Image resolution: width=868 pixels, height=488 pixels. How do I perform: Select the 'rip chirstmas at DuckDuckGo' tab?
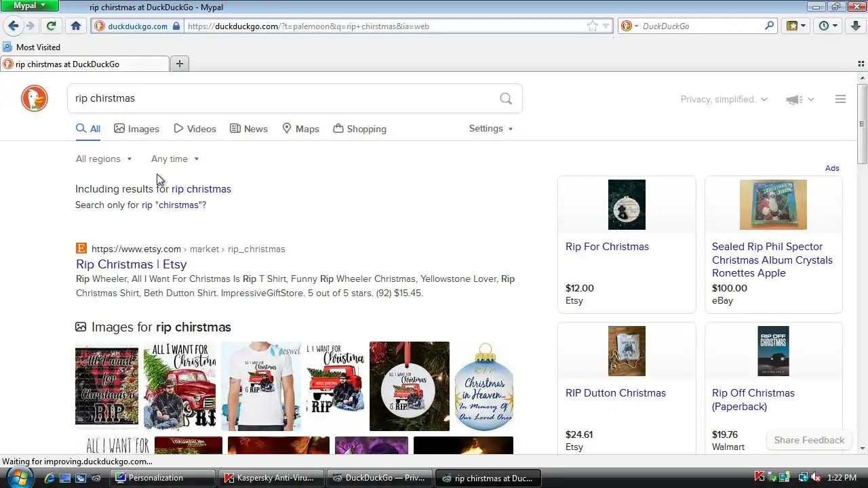pos(85,64)
